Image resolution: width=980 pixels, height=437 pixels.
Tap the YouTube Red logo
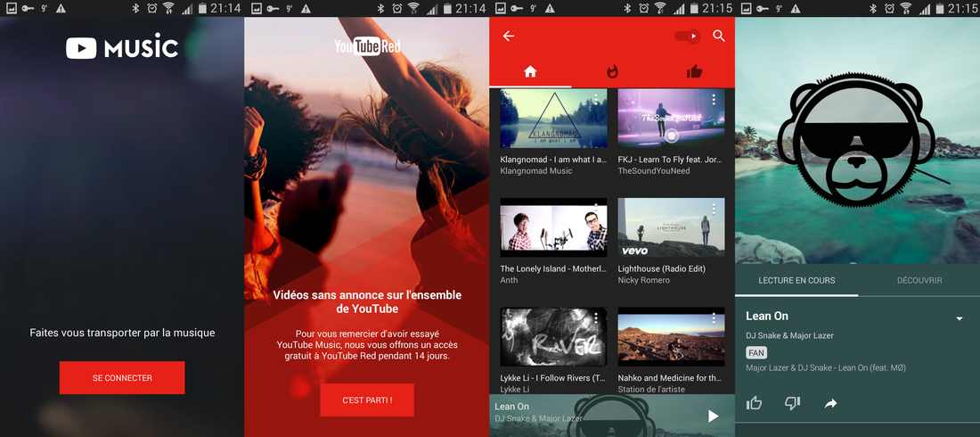coord(367,46)
